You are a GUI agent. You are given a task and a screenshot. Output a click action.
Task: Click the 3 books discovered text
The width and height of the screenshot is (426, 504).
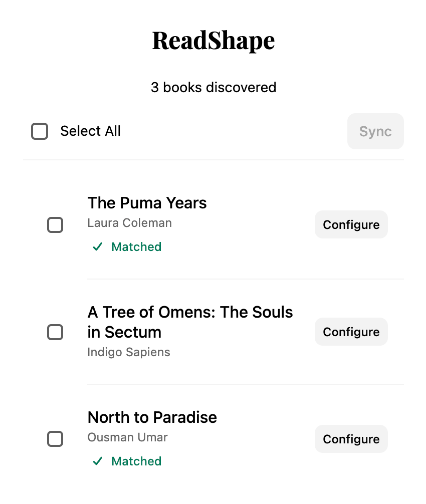[x=214, y=88]
